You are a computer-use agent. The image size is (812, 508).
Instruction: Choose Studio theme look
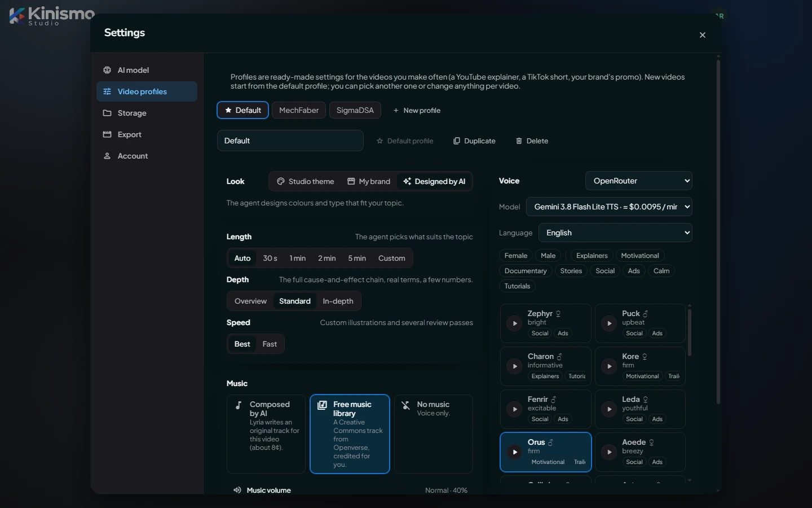point(306,181)
